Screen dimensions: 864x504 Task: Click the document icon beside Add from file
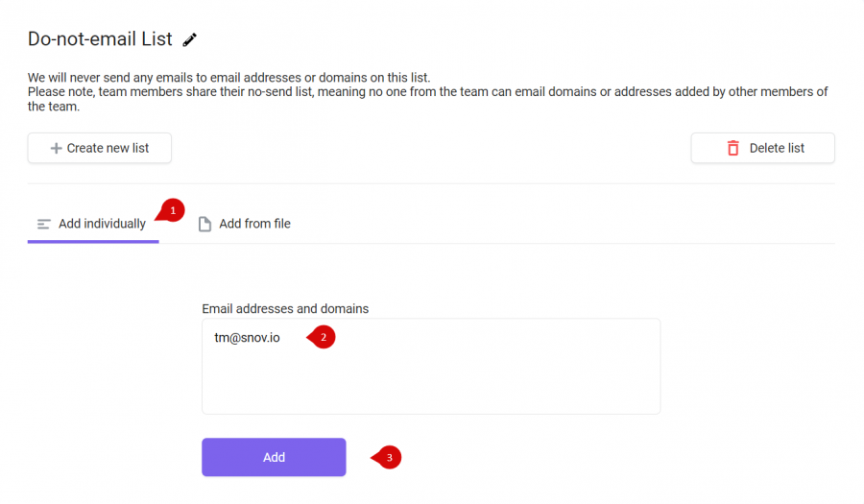click(x=204, y=225)
